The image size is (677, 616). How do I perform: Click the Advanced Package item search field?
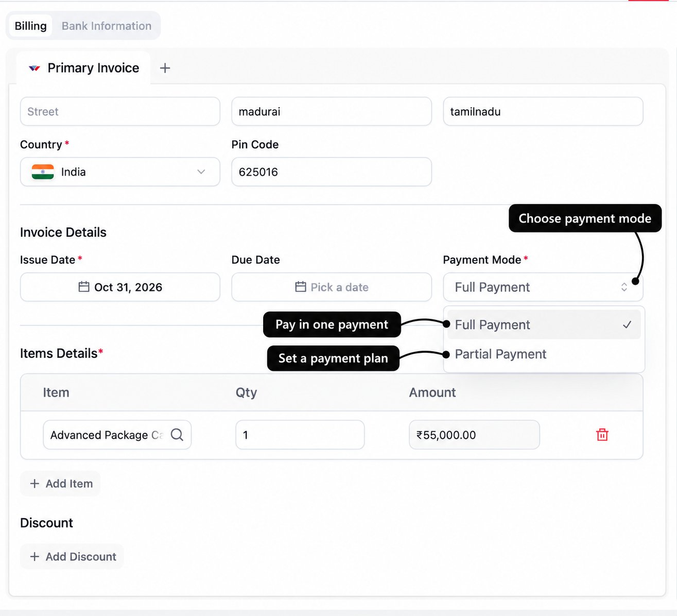click(x=117, y=435)
